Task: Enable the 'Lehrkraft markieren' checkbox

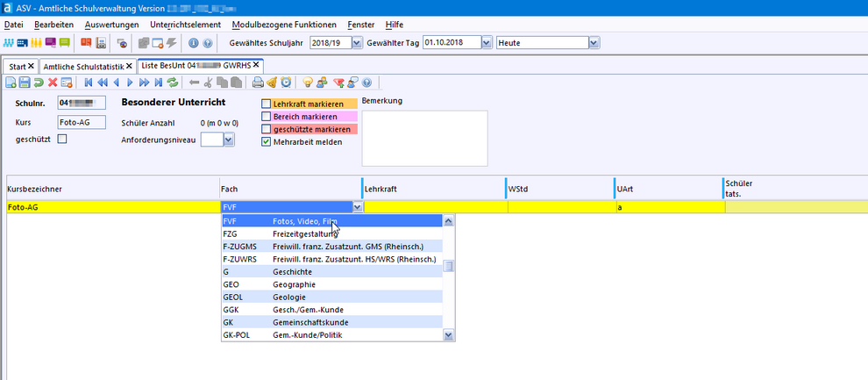Action: pyautogui.click(x=267, y=104)
